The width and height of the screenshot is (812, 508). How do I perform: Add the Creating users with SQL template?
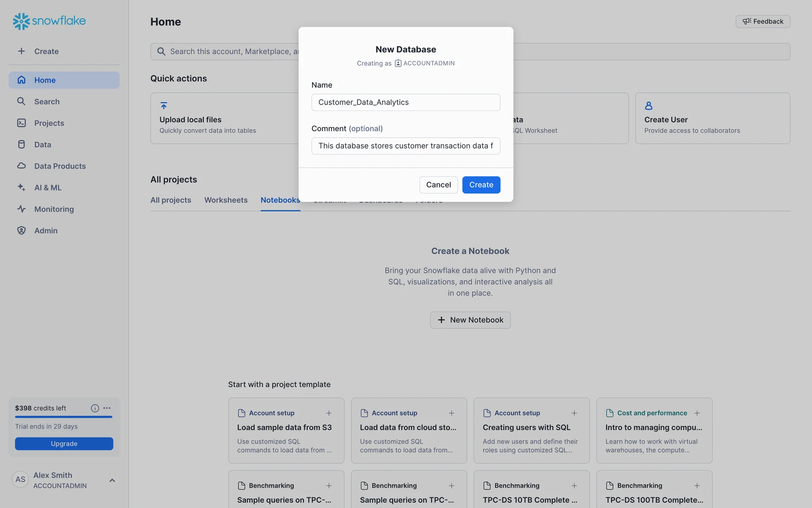pos(574,413)
